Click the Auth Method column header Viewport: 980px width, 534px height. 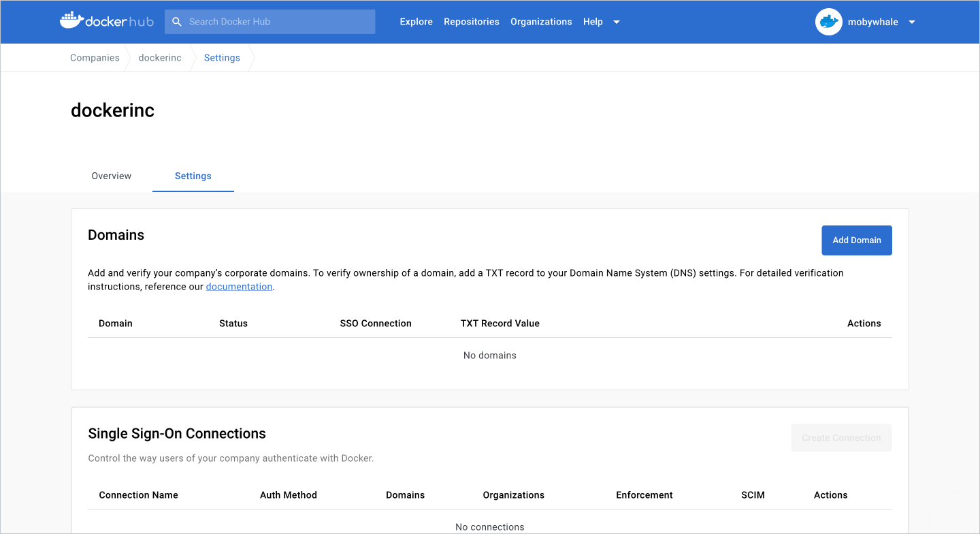tap(289, 495)
